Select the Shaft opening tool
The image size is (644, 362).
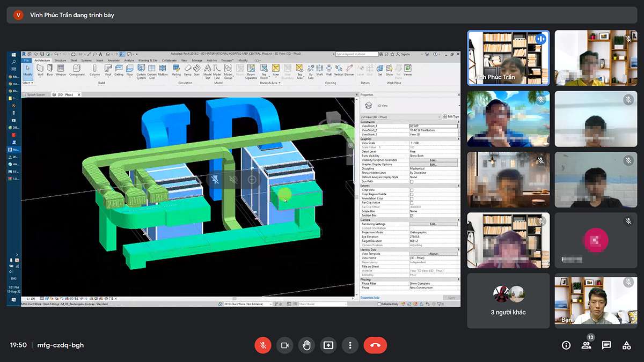pyautogui.click(x=319, y=70)
